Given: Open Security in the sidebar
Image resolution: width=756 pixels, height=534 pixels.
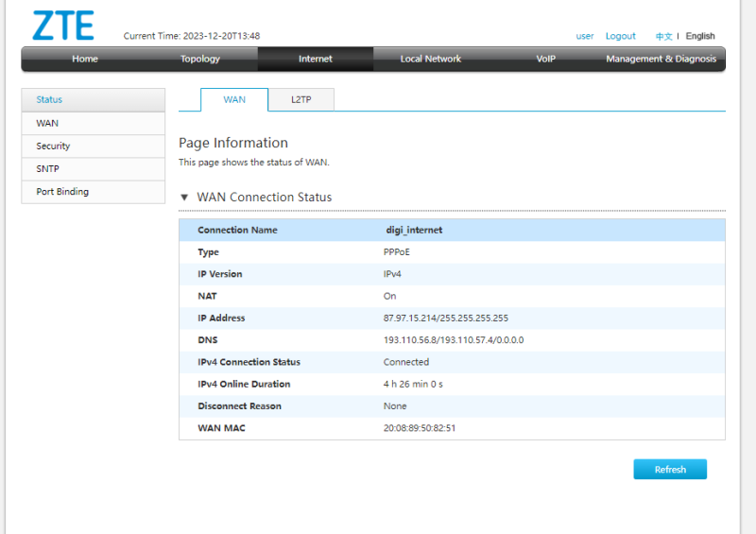Looking at the screenshot, I should coord(93,146).
